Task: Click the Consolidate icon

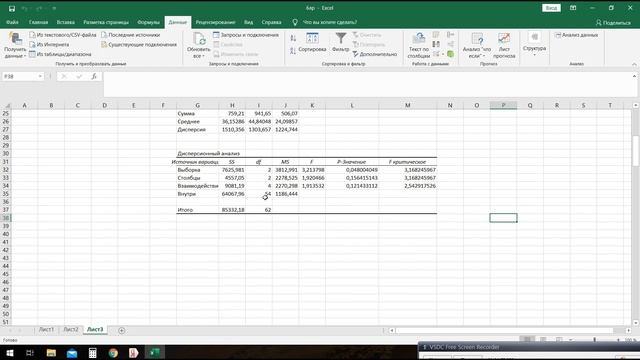Action: [450, 35]
